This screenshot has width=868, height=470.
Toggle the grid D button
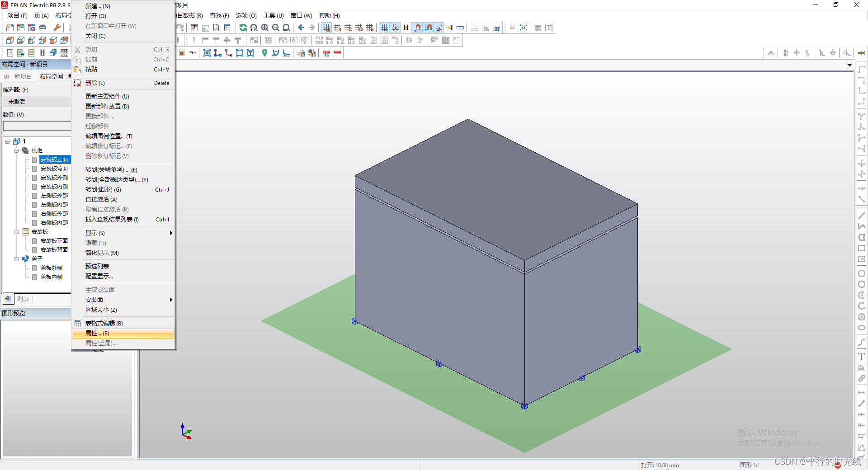tap(359, 28)
